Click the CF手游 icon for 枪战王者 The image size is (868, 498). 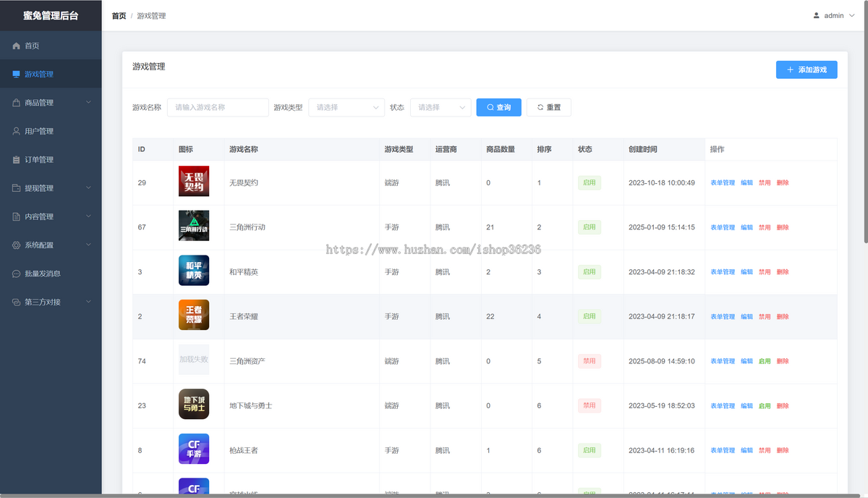click(194, 449)
